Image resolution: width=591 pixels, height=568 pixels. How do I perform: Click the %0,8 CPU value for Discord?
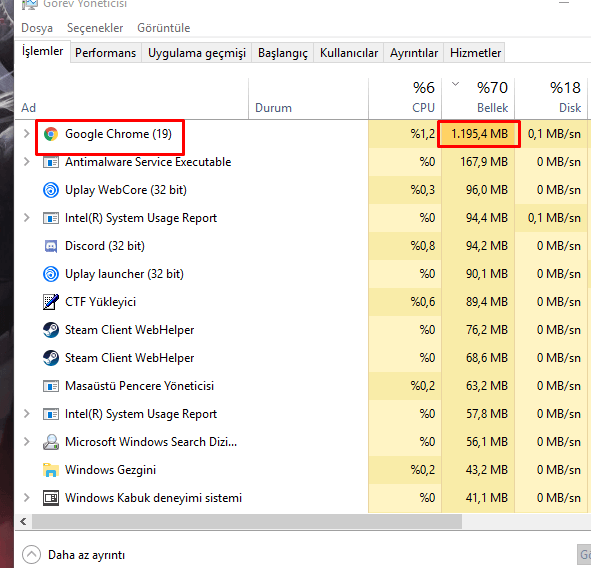coord(423,246)
